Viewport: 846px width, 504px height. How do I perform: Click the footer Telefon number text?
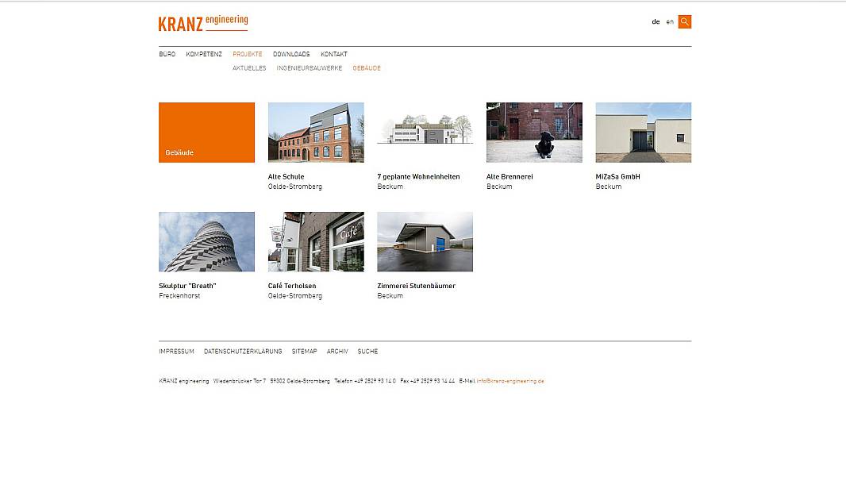(365, 381)
